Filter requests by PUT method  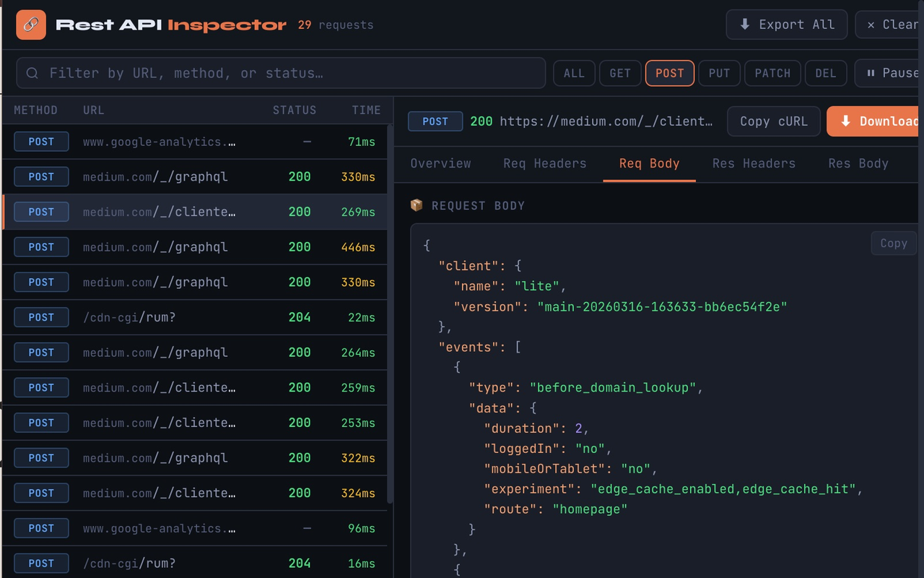point(719,73)
